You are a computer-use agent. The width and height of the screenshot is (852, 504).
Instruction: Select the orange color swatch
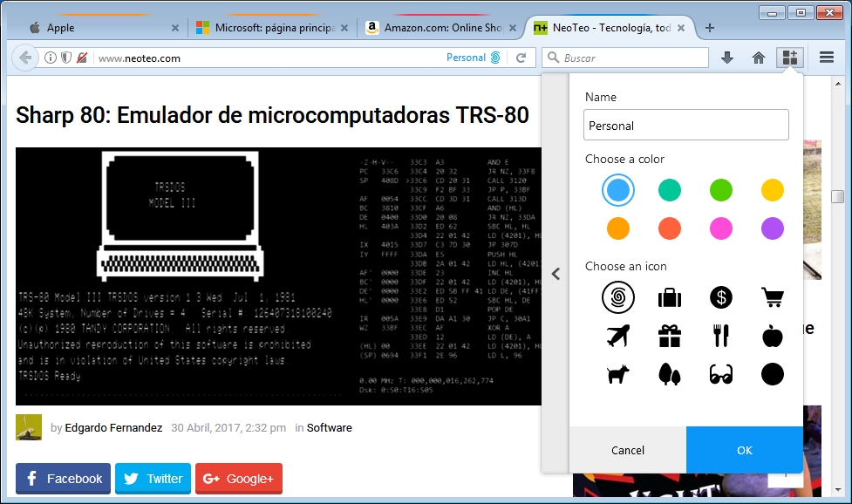tap(617, 228)
